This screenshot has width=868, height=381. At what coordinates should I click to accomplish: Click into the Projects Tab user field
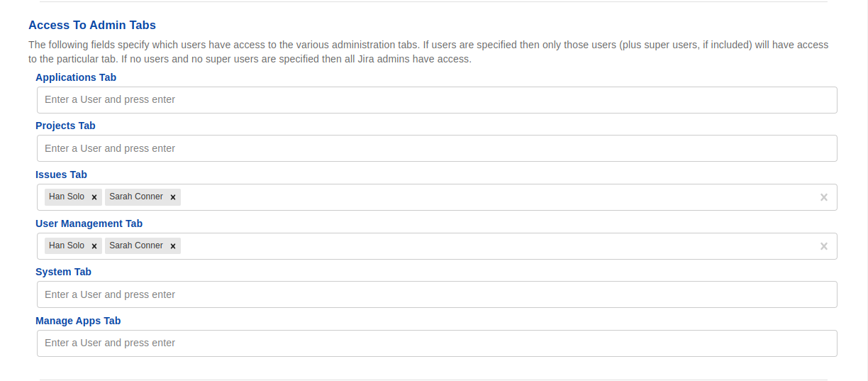click(436, 148)
